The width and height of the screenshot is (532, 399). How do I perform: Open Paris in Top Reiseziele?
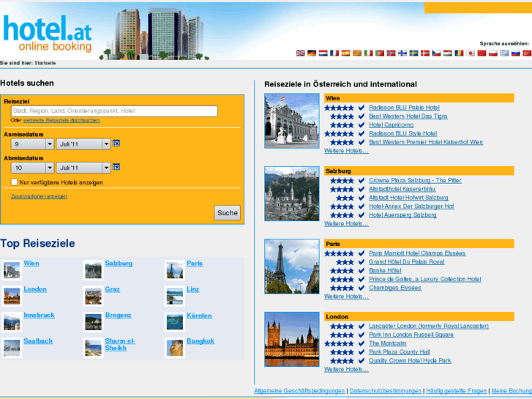point(195,263)
